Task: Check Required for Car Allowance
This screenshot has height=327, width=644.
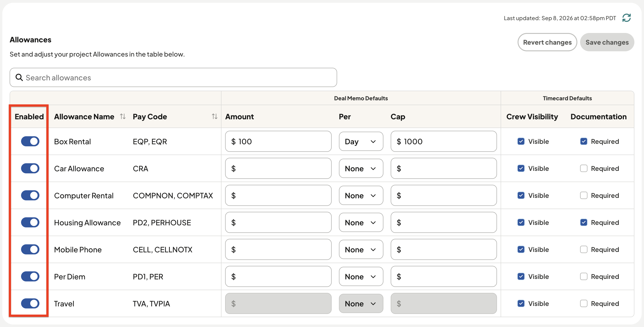Action: [584, 168]
